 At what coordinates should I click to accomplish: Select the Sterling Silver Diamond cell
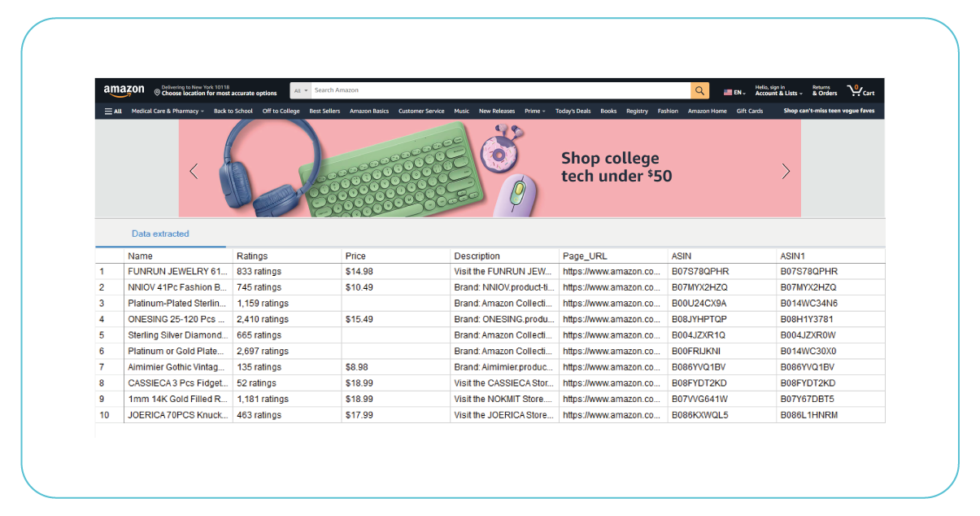coord(178,335)
